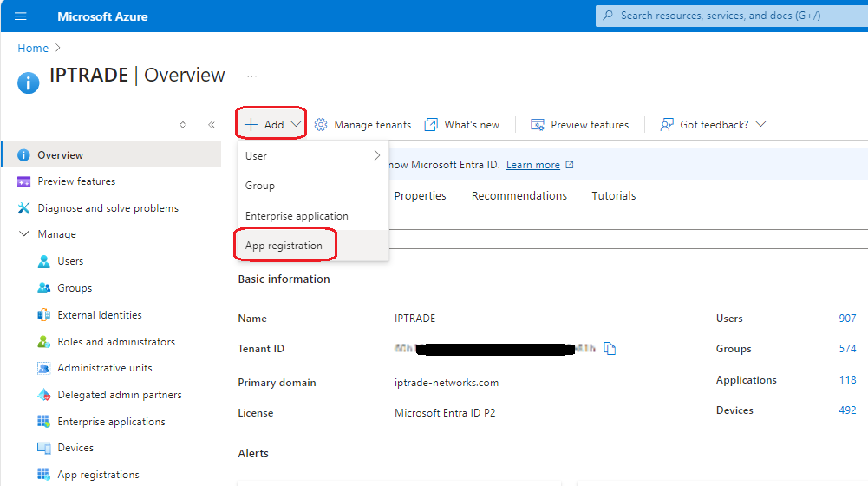Click the sidebar sort up-down arrows icon
This screenshot has width=868, height=486.
tap(183, 125)
